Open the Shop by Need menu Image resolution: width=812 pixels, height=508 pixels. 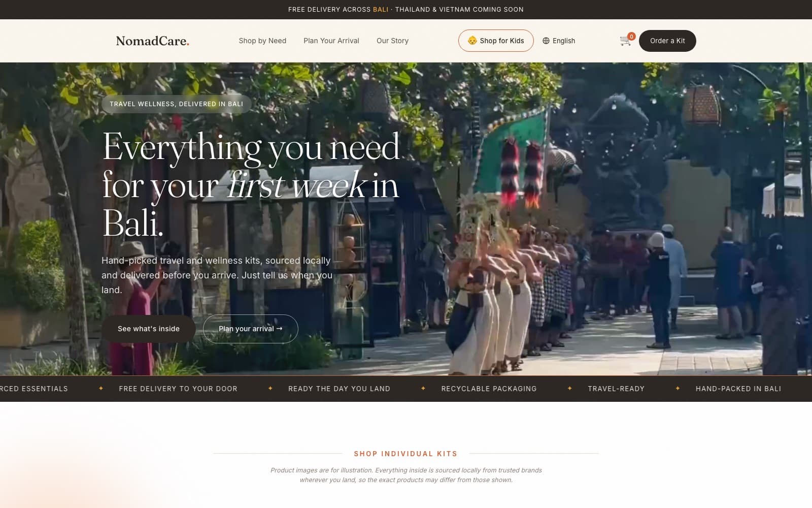point(262,41)
